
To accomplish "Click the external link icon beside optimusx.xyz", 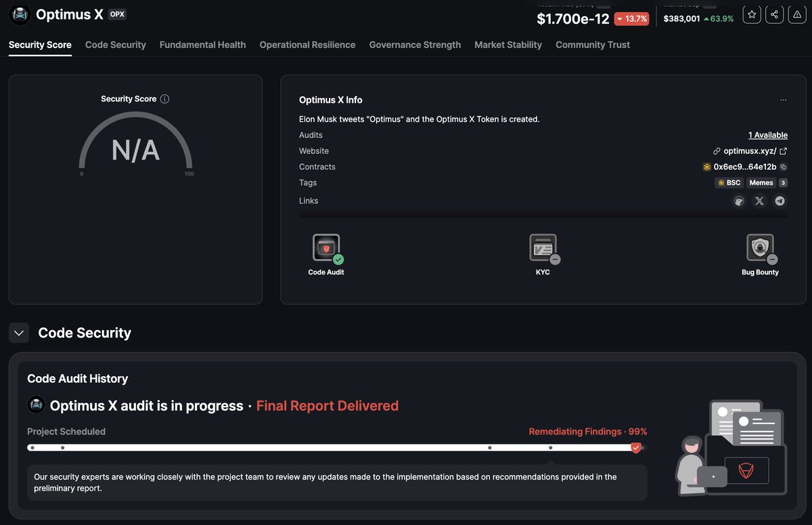I will point(783,151).
